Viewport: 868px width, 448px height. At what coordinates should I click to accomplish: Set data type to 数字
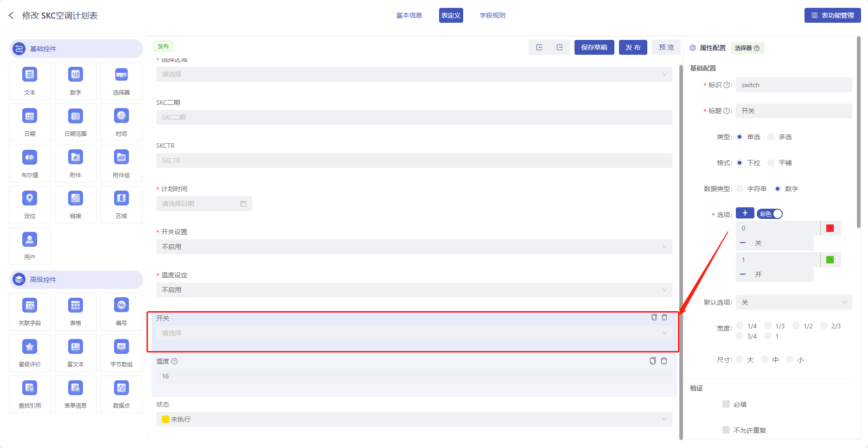coord(778,189)
